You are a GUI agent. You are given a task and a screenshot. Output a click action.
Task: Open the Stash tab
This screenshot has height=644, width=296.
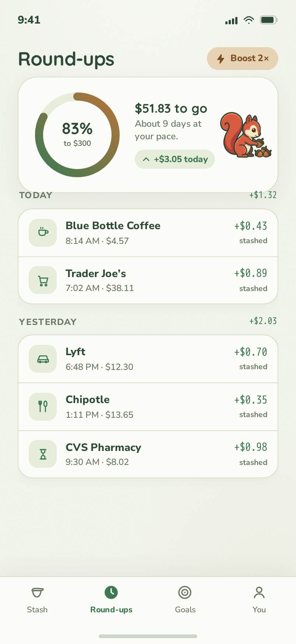point(37,600)
